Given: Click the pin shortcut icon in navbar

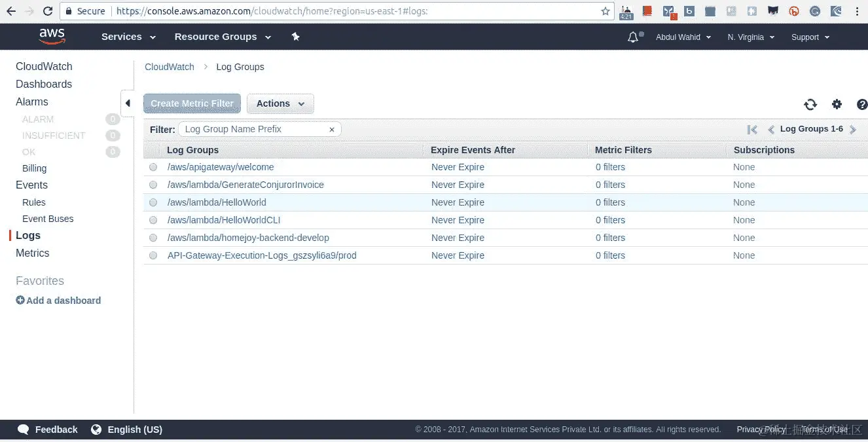Looking at the screenshot, I should [295, 37].
